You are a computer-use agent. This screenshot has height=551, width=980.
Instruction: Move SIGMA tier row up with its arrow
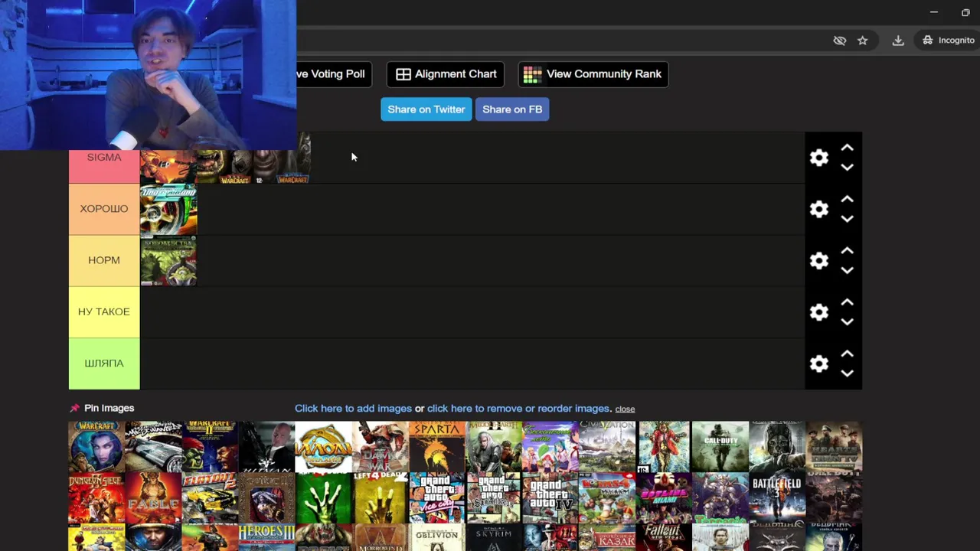847,148
